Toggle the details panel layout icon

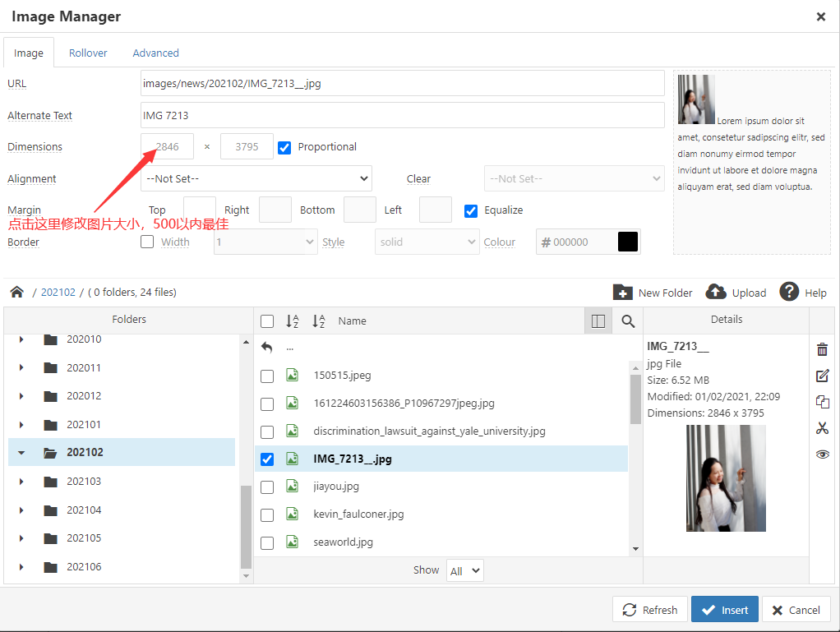click(x=598, y=321)
